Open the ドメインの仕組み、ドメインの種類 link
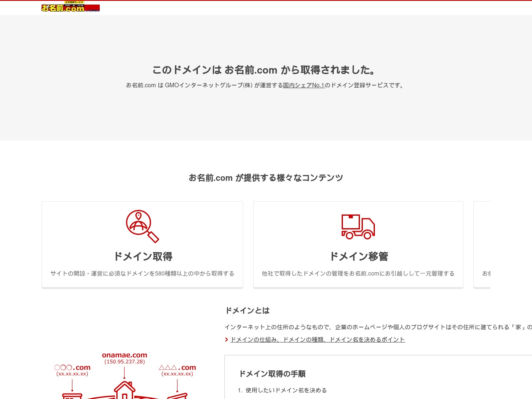This screenshot has height=399, width=532. (318, 340)
